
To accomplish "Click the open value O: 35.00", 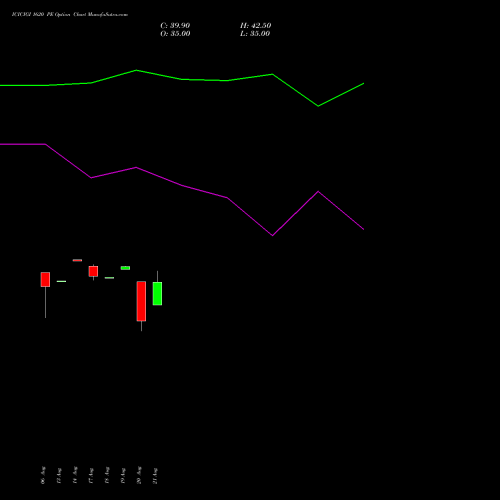I will pos(175,34).
